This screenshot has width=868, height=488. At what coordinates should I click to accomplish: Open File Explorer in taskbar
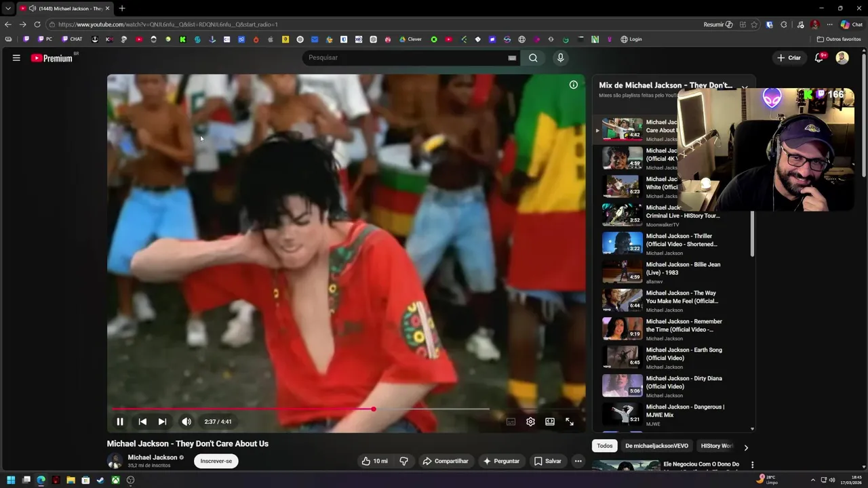coord(71,480)
